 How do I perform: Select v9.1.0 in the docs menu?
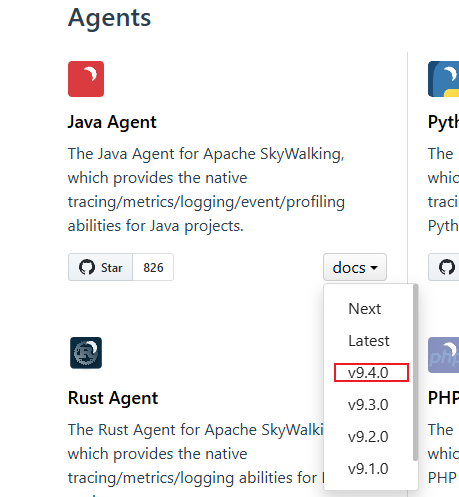point(368,469)
